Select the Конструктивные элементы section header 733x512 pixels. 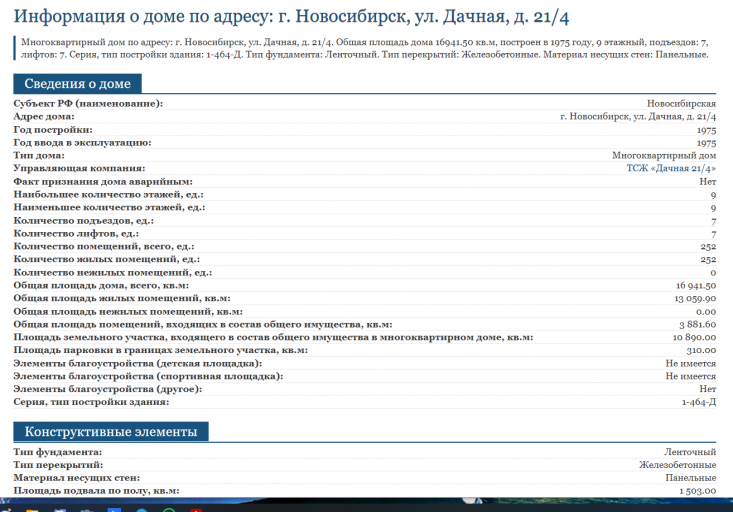pyautogui.click(x=111, y=432)
